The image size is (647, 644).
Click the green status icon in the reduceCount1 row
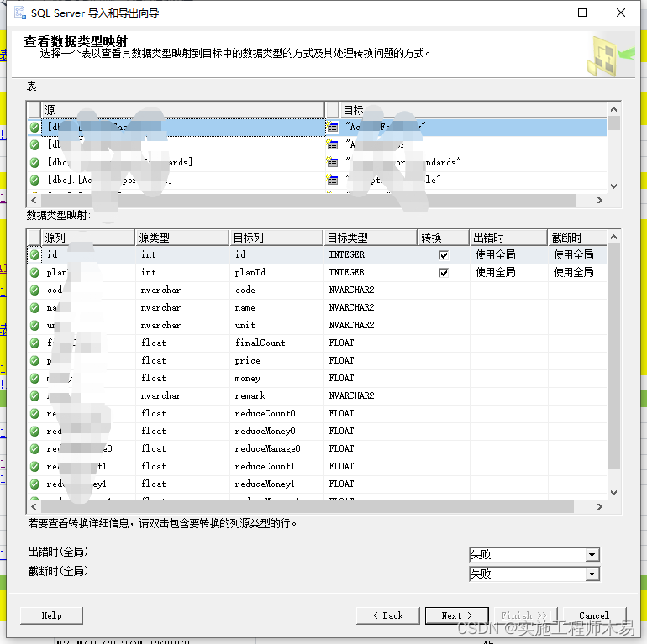34,466
